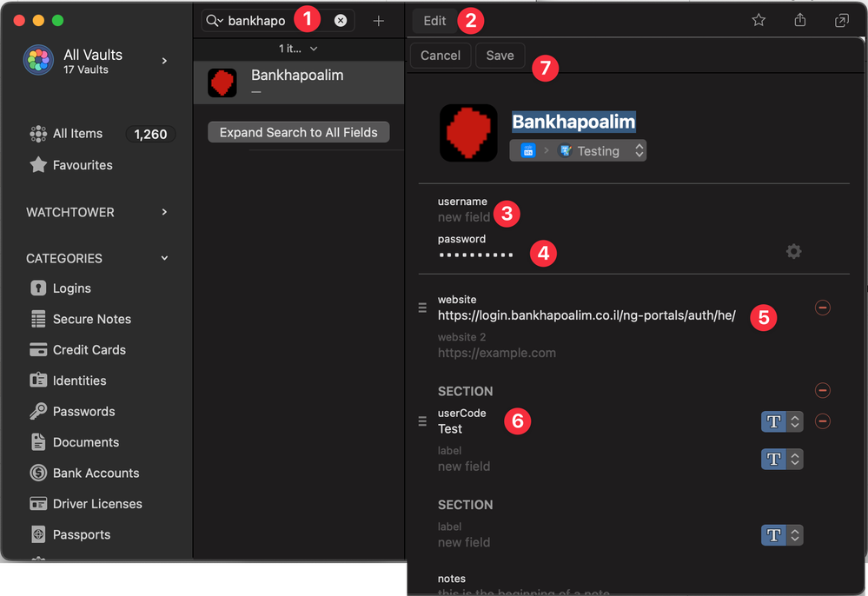
Task: Expand the All Vaults chevron
Action: coord(164,61)
